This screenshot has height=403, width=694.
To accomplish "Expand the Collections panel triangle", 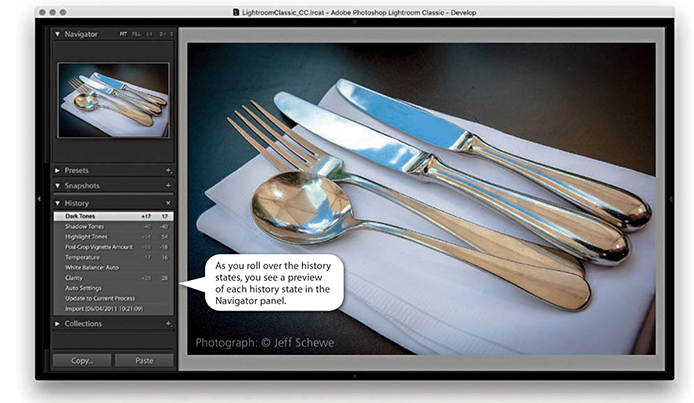I will pyautogui.click(x=58, y=324).
